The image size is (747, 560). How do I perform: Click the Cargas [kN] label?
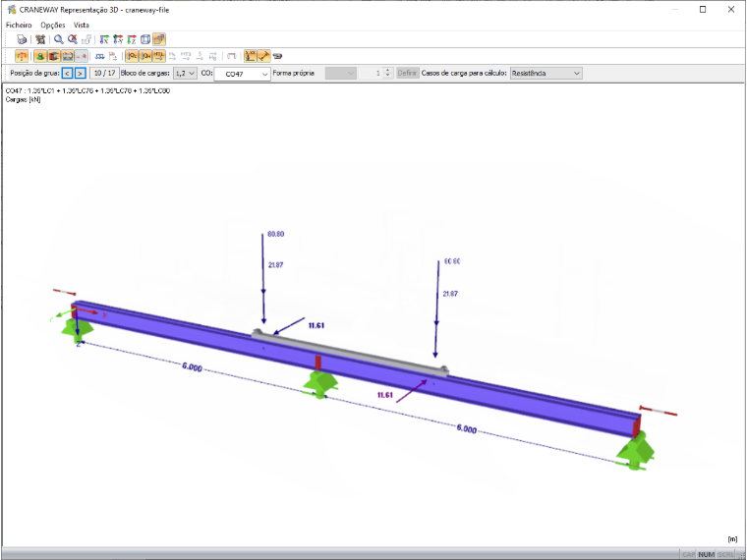coord(23,99)
